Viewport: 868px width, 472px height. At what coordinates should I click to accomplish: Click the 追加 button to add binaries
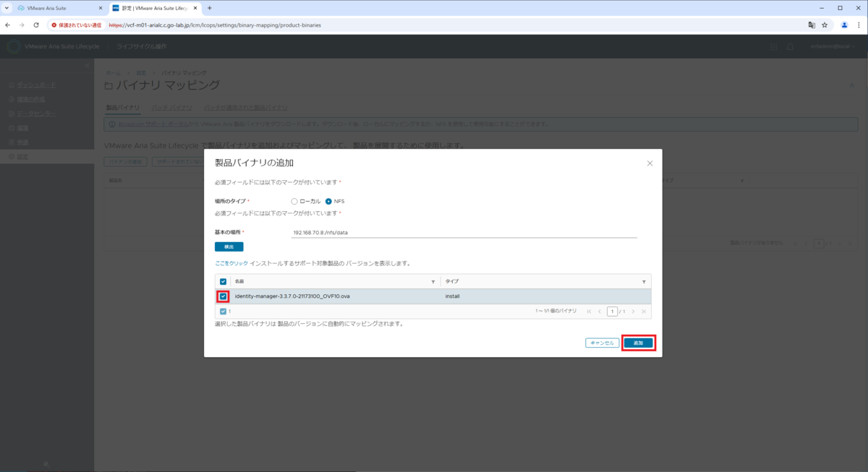point(639,343)
